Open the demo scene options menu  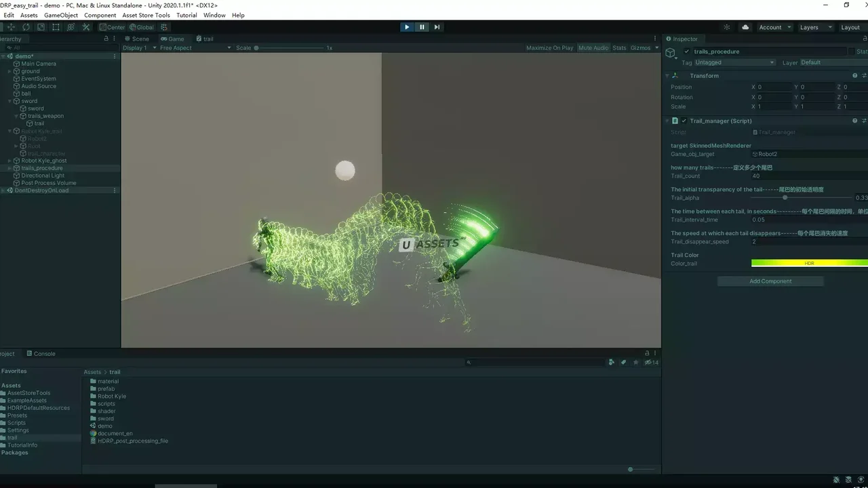(x=115, y=56)
